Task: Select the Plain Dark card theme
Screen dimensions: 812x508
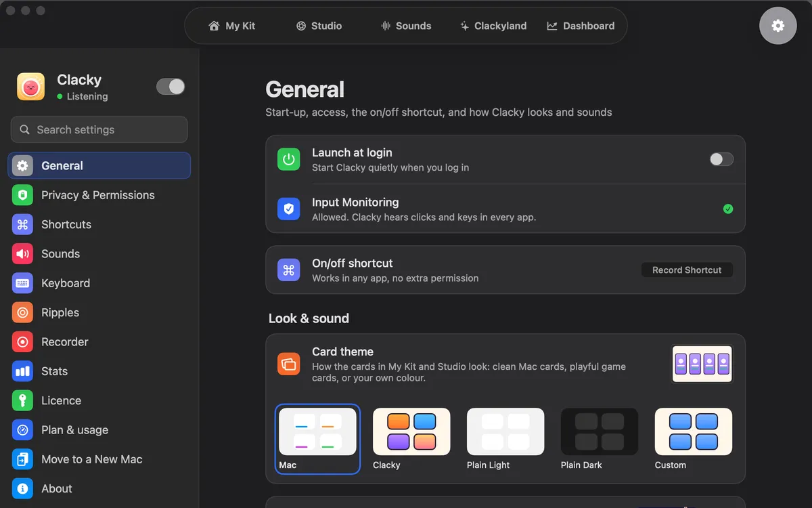Action: [x=600, y=439]
